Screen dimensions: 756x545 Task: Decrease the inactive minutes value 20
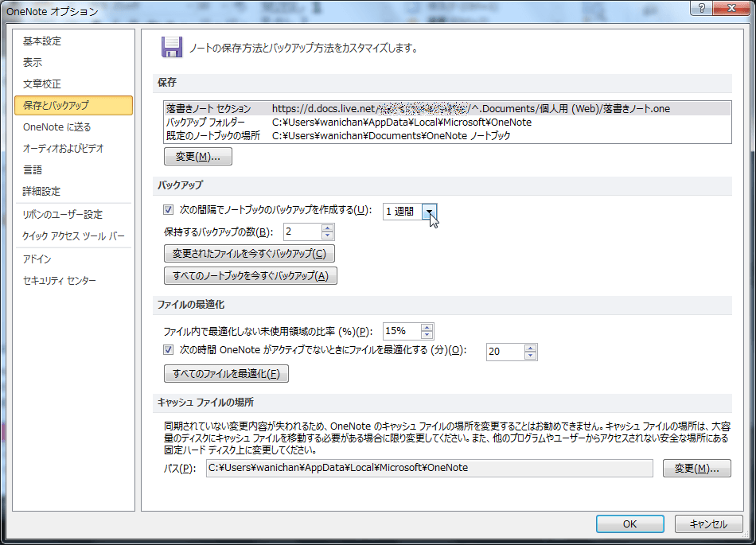(530, 356)
